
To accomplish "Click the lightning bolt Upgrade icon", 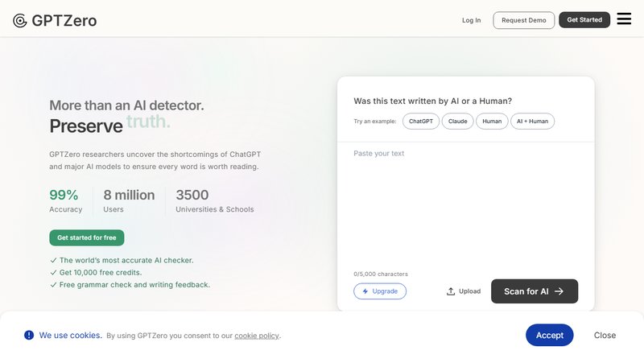I will [x=365, y=291].
